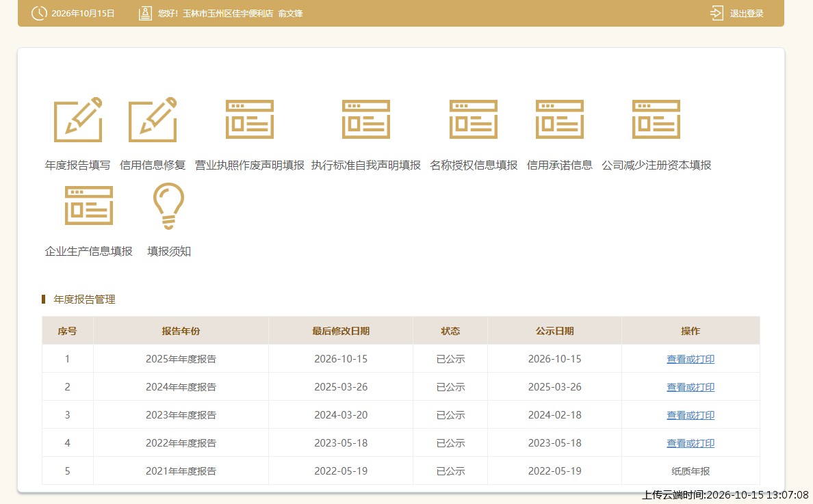Select the 2022年年度报告 cell

(x=181, y=443)
